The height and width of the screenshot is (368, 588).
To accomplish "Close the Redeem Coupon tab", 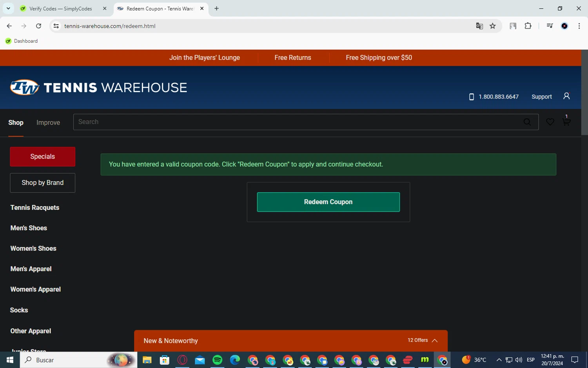I will pos(202,9).
